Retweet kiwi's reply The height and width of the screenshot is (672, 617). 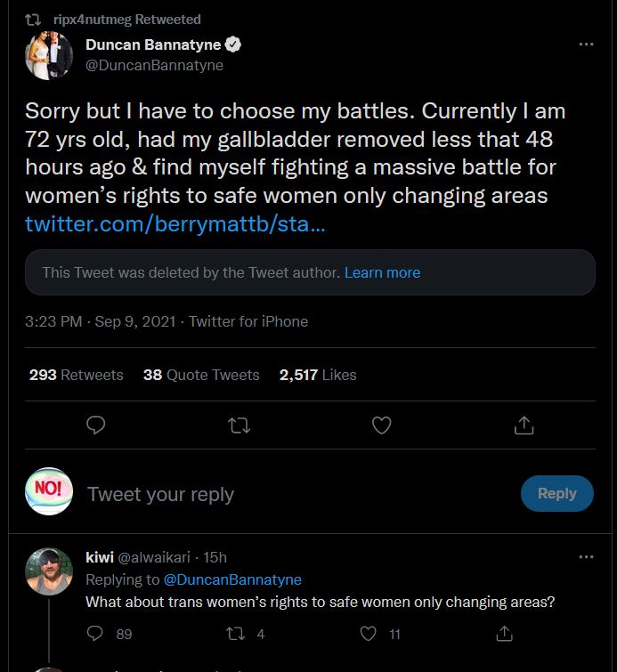(237, 634)
